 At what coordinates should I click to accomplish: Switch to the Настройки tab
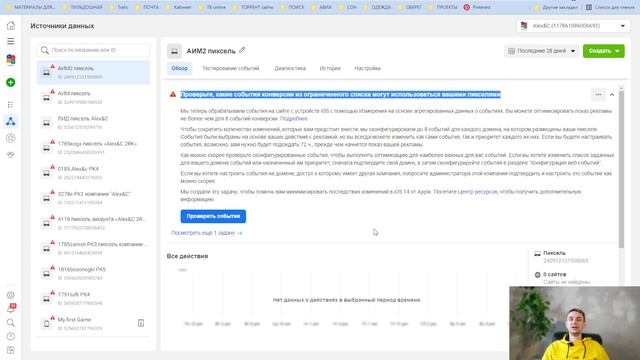pos(367,68)
